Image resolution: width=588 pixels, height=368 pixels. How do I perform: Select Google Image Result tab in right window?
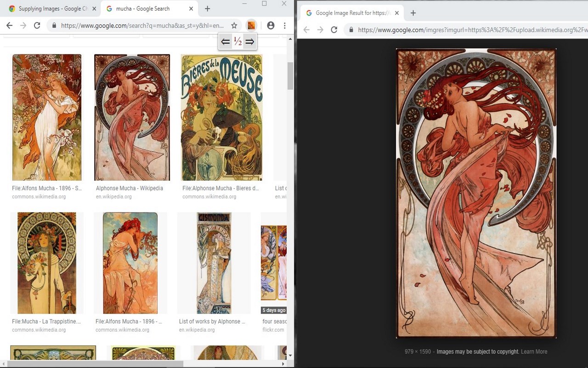(351, 13)
